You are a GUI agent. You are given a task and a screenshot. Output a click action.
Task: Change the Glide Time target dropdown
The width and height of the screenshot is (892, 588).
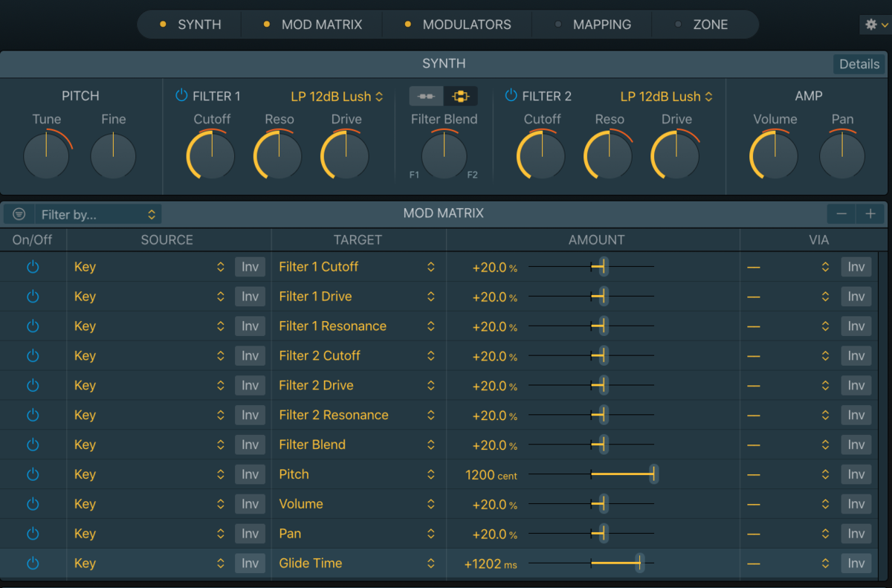(357, 563)
